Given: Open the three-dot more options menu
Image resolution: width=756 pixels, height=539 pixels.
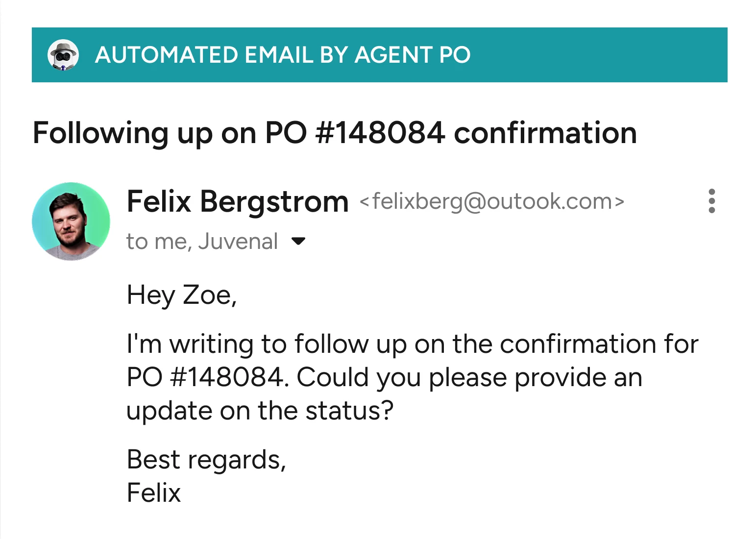Looking at the screenshot, I should click(x=711, y=201).
